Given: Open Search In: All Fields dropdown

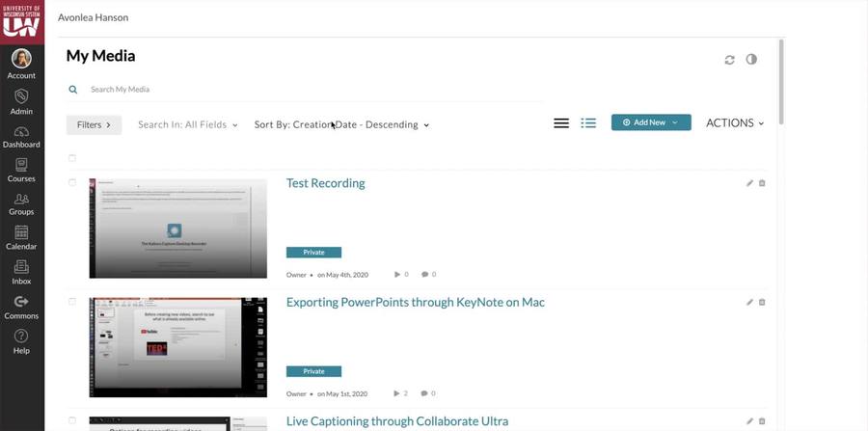Looking at the screenshot, I should pos(188,125).
